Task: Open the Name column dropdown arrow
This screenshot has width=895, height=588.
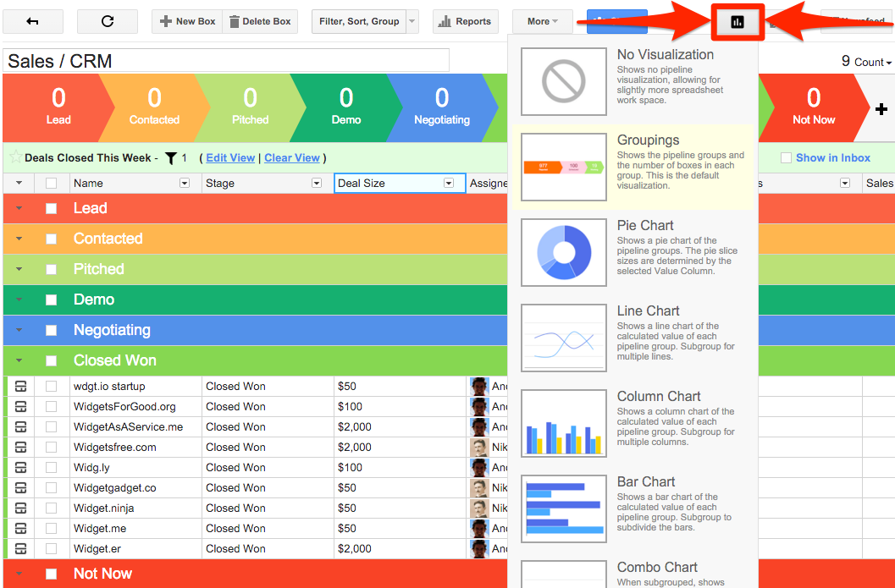Action: point(185,183)
